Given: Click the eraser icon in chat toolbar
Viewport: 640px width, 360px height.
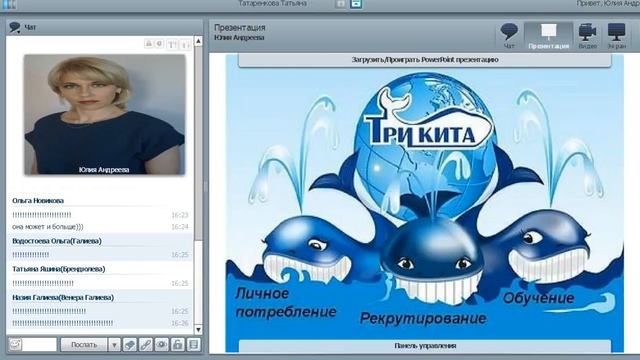Looking at the screenshot, I should pyautogui.click(x=130, y=344).
